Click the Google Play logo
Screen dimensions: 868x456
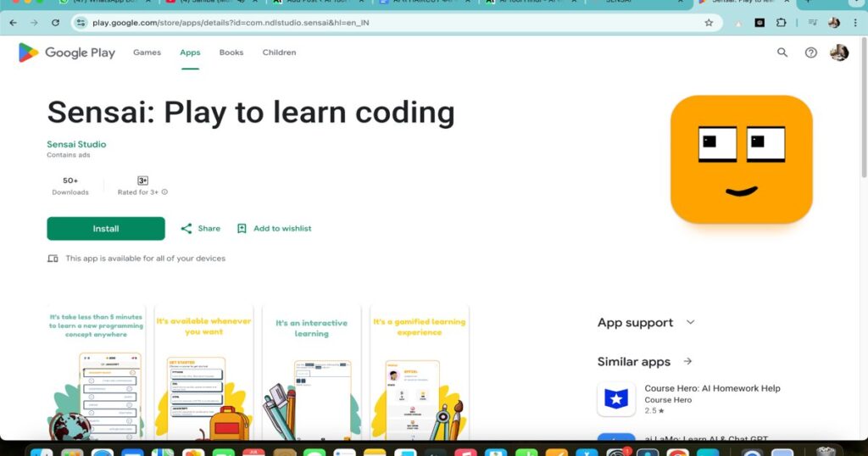point(66,53)
